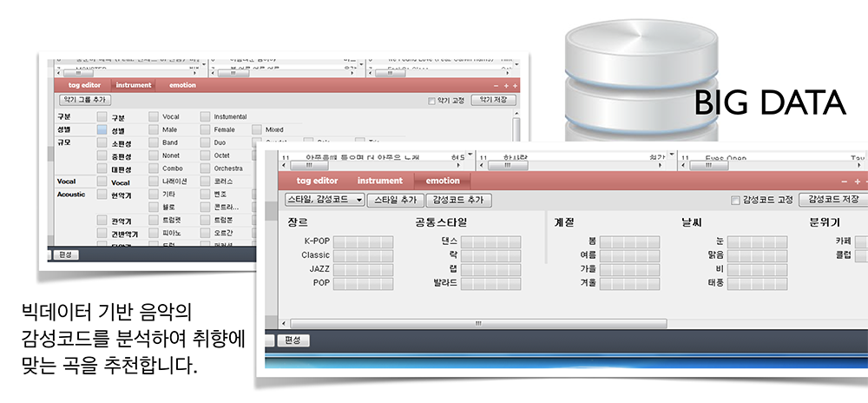Check the Female instrument checkbox
Image resolution: width=868 pixels, height=403 pixels.
coord(206,129)
